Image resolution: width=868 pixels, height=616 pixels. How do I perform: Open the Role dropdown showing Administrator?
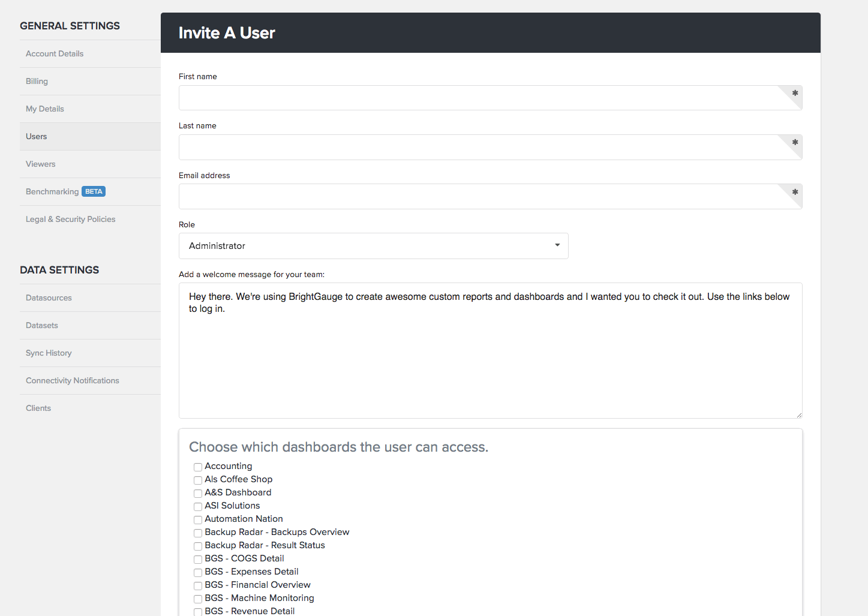coord(373,246)
